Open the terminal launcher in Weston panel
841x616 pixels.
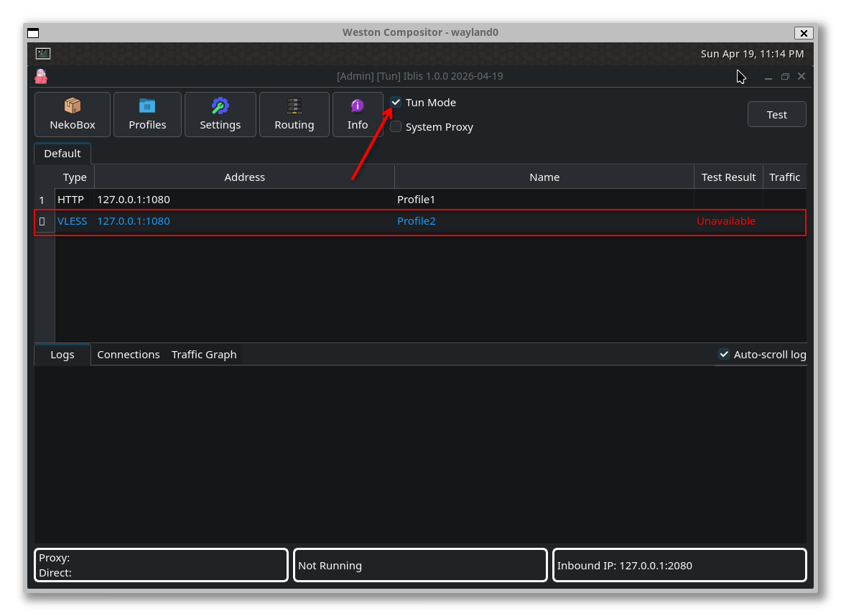click(43, 54)
